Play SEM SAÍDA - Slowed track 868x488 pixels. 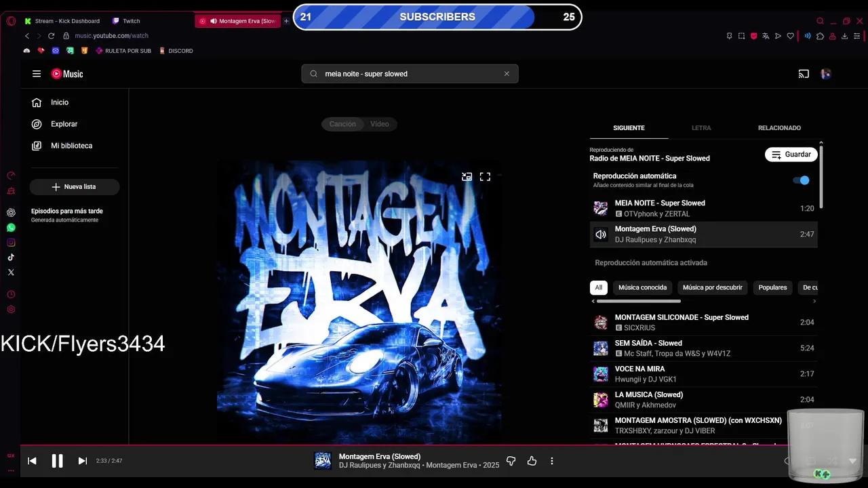(703, 348)
